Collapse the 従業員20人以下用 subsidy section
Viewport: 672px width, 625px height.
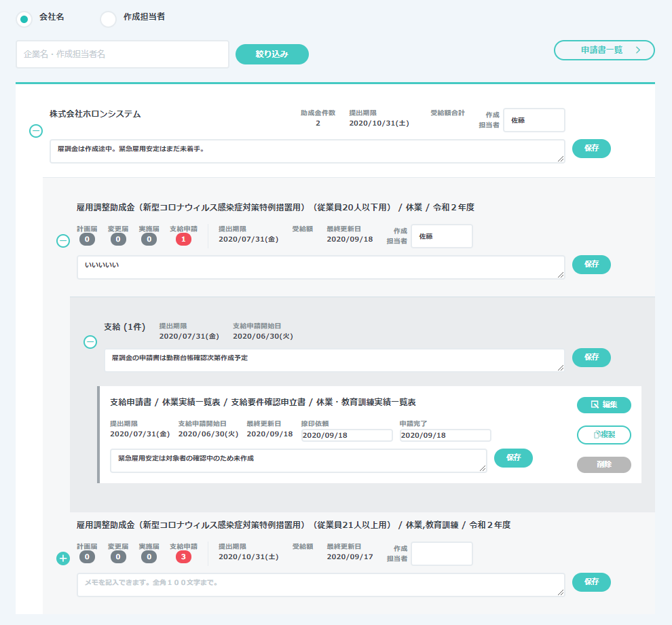(x=63, y=240)
